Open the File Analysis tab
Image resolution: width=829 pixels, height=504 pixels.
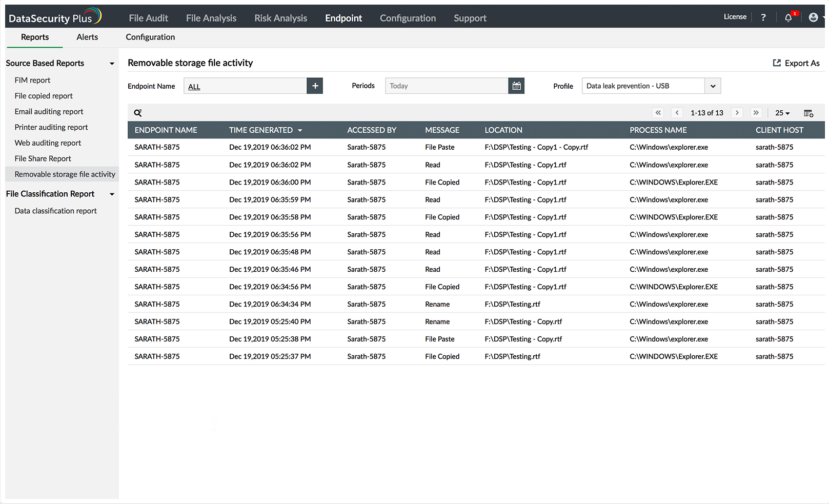pyautogui.click(x=211, y=18)
